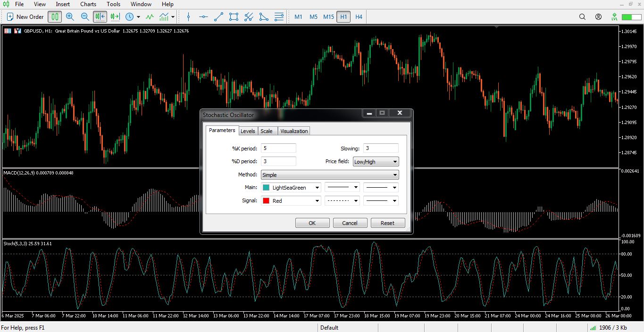Click the Reset button

[x=387, y=223]
